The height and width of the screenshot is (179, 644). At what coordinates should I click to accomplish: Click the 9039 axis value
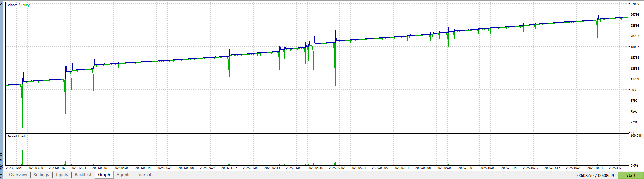coord(634,90)
